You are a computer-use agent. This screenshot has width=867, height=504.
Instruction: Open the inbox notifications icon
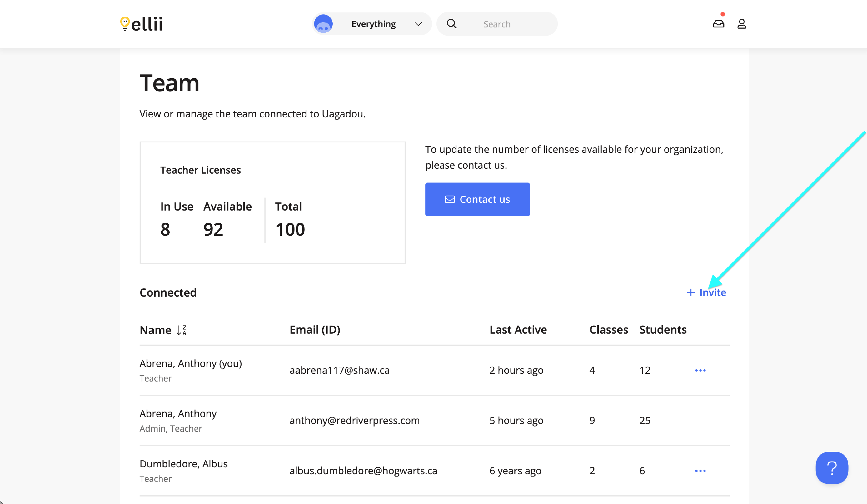[x=718, y=24]
